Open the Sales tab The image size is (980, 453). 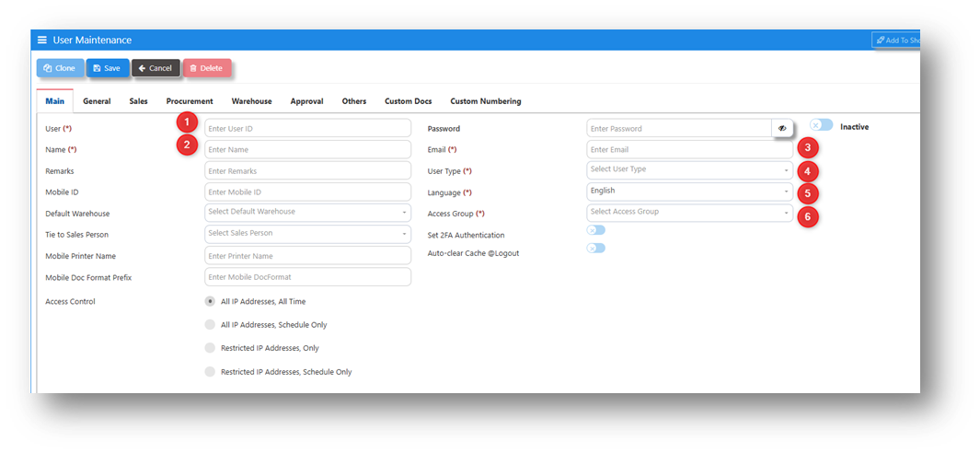[x=139, y=100]
